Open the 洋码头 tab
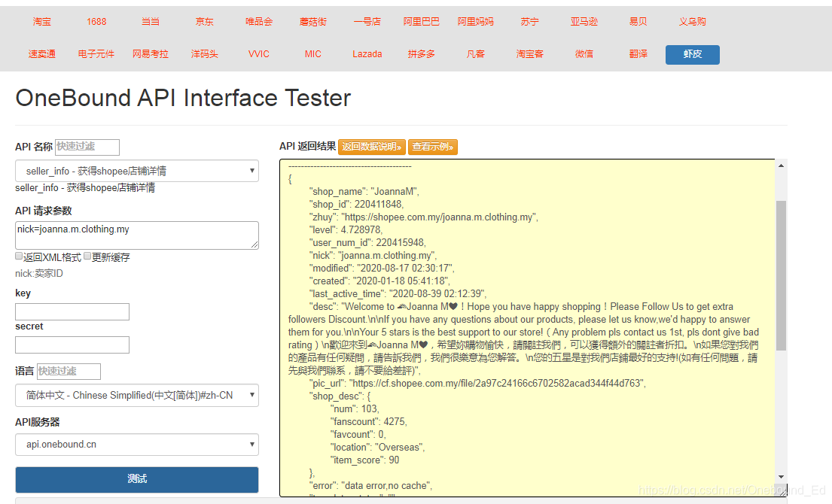The height and width of the screenshot is (504, 832). pos(205,54)
